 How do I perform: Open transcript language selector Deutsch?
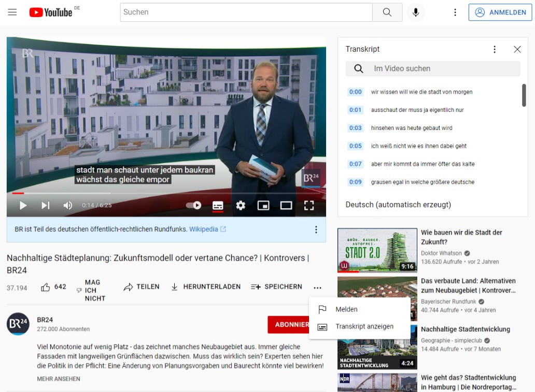(398, 205)
